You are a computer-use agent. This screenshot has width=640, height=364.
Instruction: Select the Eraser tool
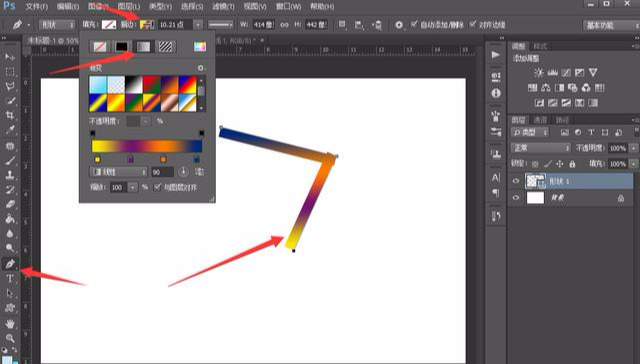10,204
